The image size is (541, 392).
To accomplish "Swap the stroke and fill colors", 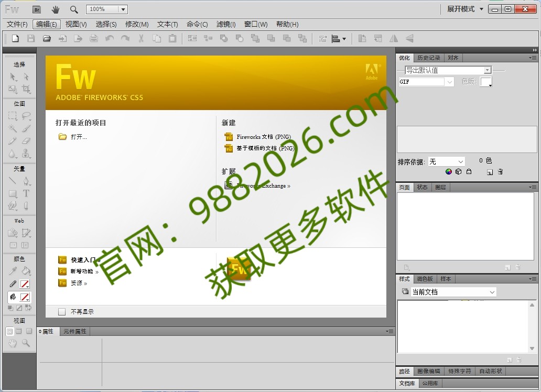I will pyautogui.click(x=28, y=308).
